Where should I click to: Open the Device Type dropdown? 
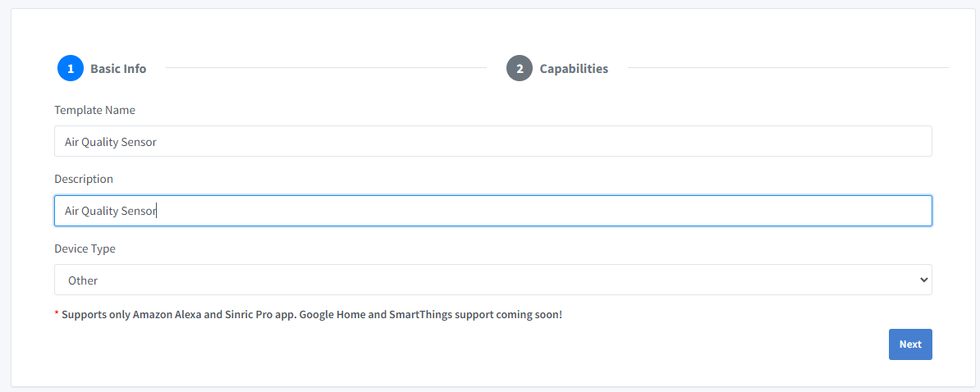[x=492, y=280]
